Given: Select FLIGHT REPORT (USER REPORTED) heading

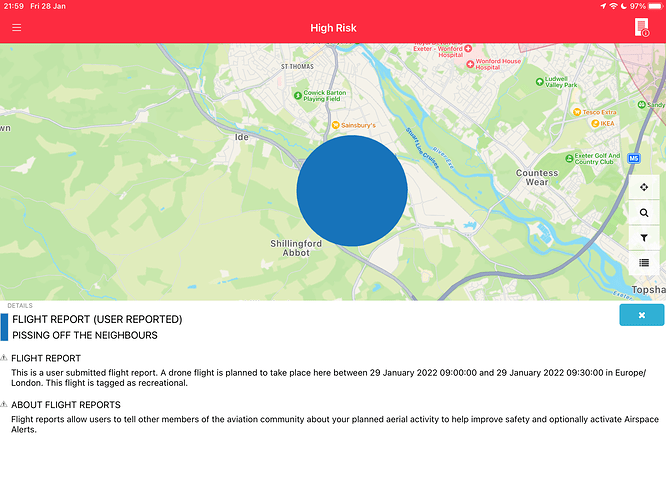Looking at the screenshot, I should (97, 319).
